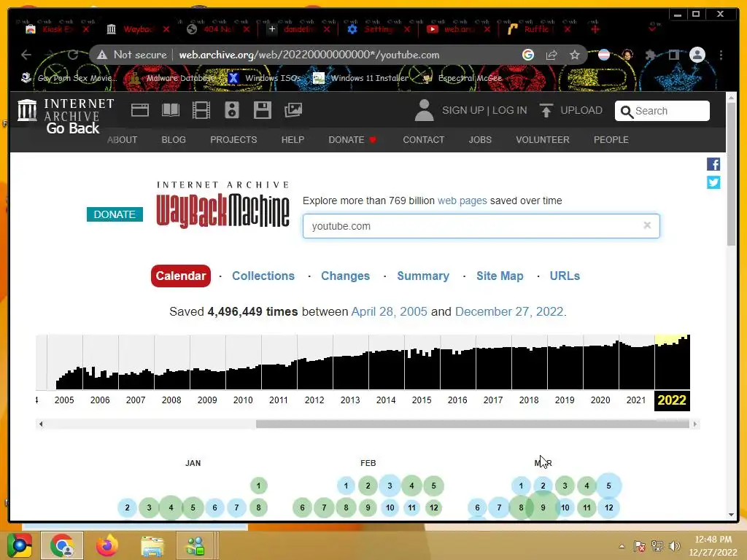Follow the web pages link
Image resolution: width=747 pixels, height=560 pixels.
pyautogui.click(x=462, y=201)
